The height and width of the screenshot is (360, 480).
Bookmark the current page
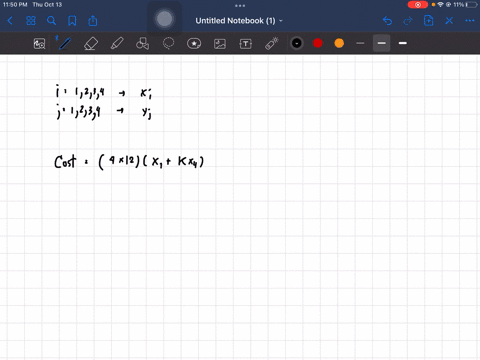click(72, 21)
